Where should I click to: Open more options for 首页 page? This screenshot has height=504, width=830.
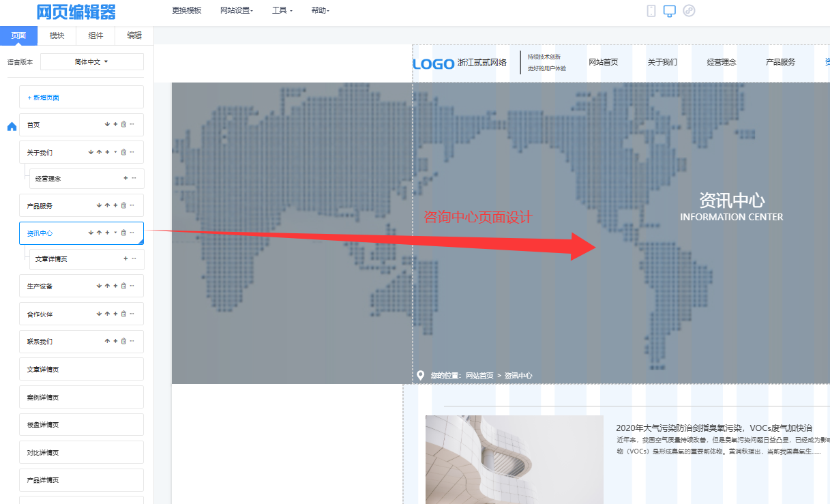pos(132,124)
